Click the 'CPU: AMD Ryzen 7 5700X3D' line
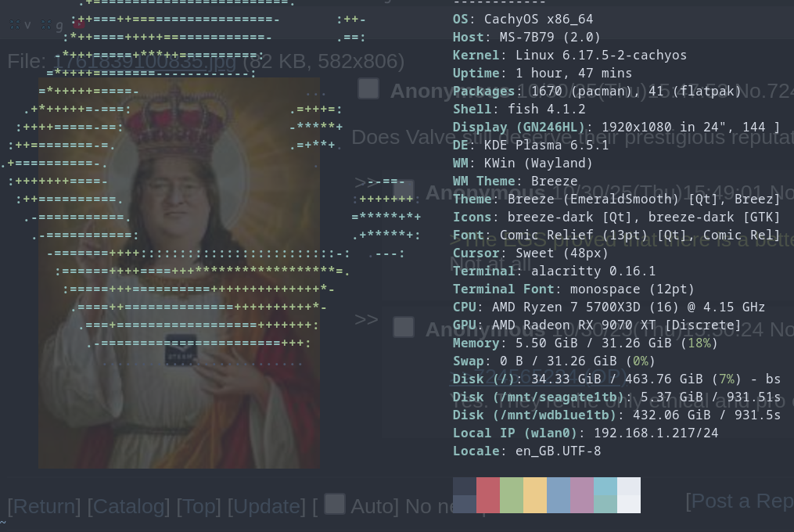 [609, 307]
